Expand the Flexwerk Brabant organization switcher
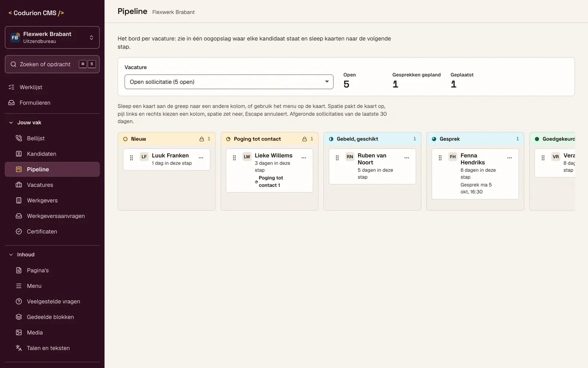This screenshot has width=588, height=368. coord(52,37)
